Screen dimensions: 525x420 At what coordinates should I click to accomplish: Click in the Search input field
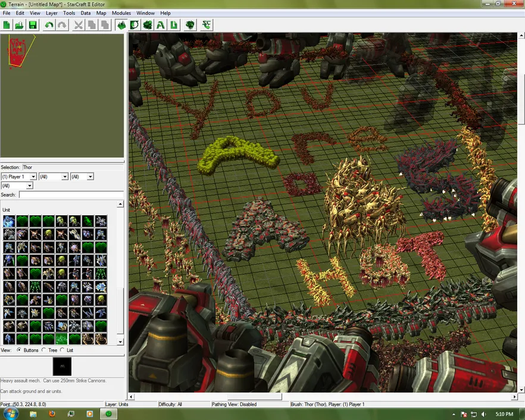(71, 195)
